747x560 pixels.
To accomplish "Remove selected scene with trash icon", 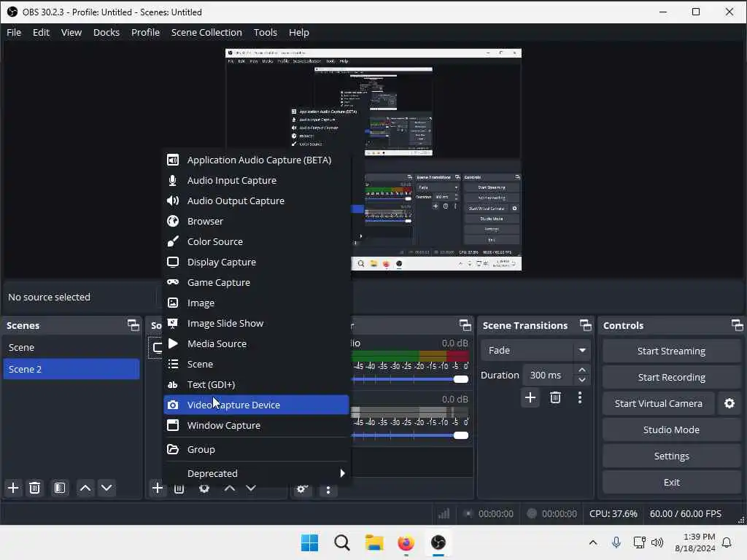I will (x=35, y=488).
